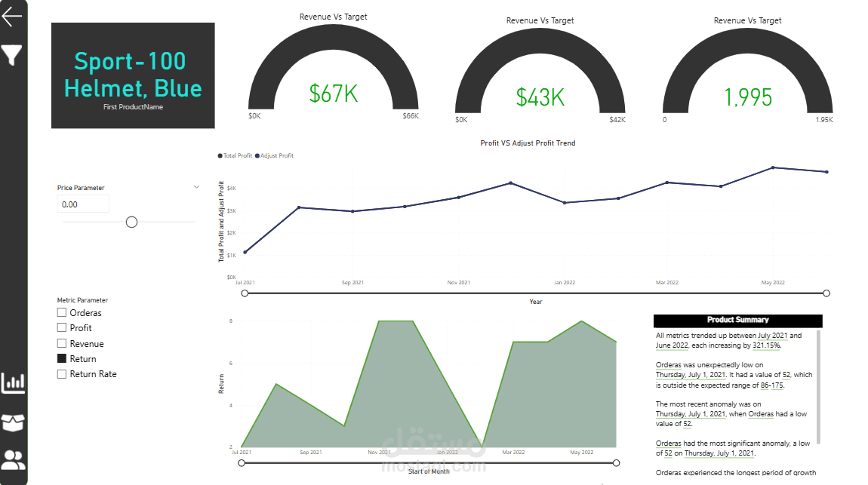The image size is (868, 485).
Task: Click the Product Summary header
Action: click(738, 321)
